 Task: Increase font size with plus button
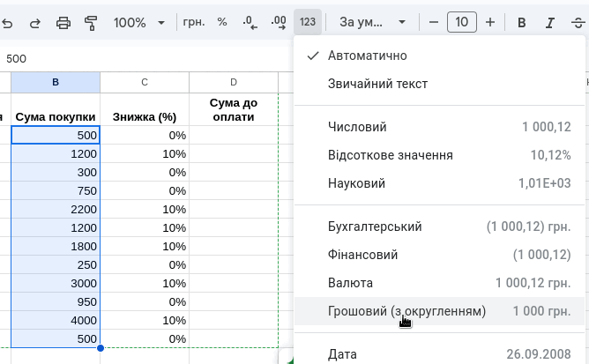click(x=490, y=22)
